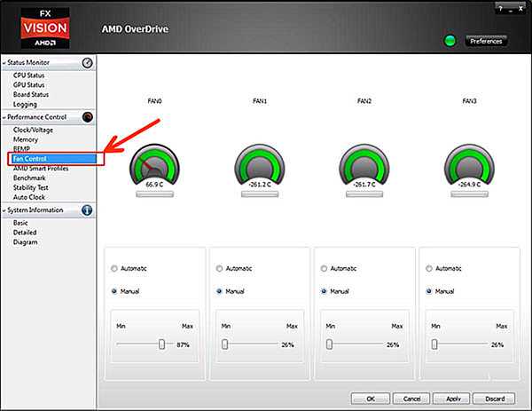Screen dimensions: 532x411
Task: Open the Auto Clock page
Action: click(29, 197)
